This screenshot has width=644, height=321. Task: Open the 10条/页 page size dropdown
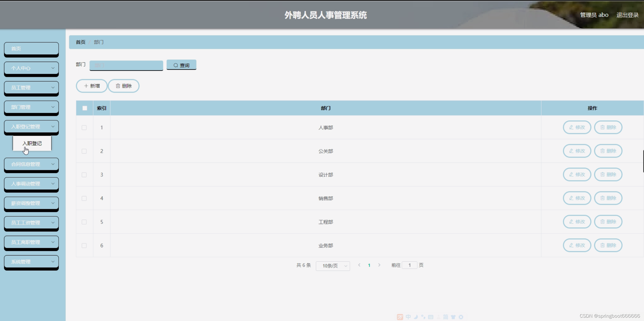pyautogui.click(x=333, y=266)
